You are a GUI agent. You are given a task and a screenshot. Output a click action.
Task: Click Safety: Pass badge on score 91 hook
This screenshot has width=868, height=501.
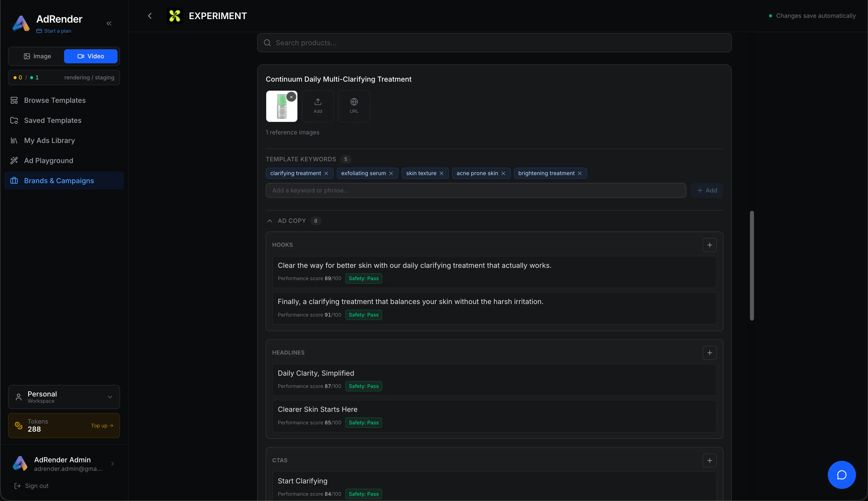363,315
